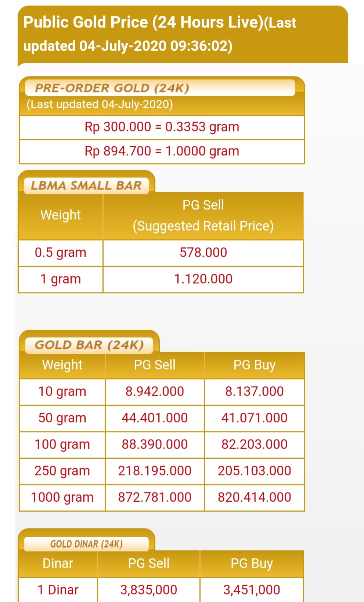Select the Dinar PG Sell price 3,835,000
The width and height of the screenshot is (364, 602).
click(149, 590)
